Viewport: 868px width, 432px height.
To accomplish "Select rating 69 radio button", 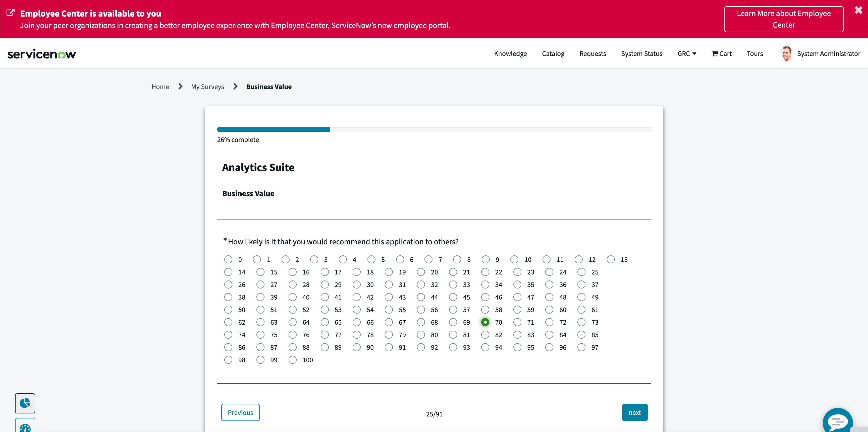I will pos(453,322).
